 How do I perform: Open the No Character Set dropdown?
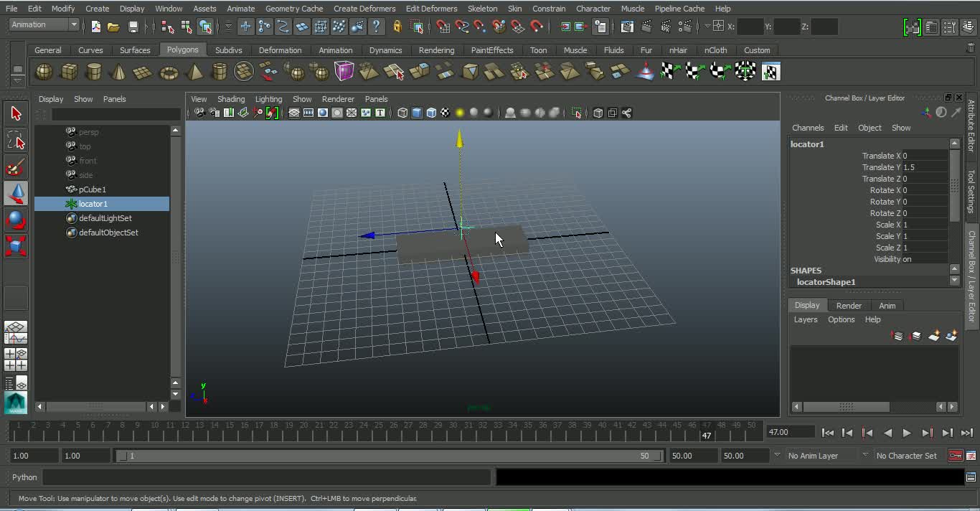pyautogui.click(x=907, y=456)
